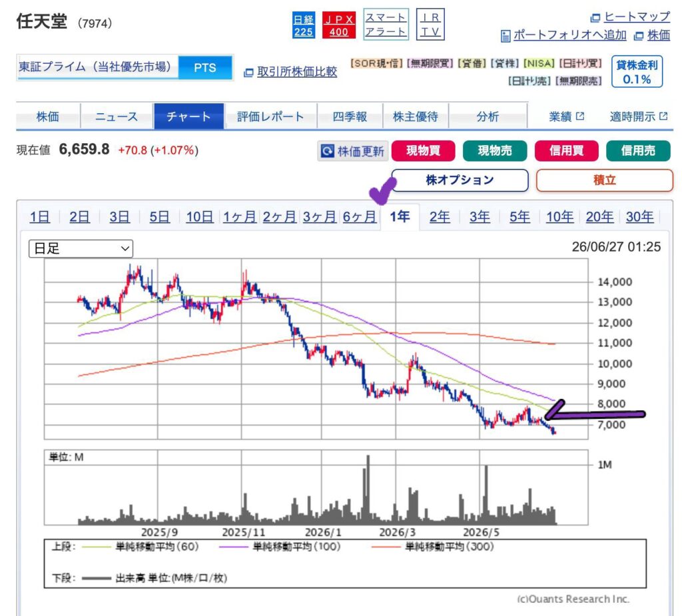Select the チャート tab
Viewport: 682px width, 616px height.
tap(188, 116)
